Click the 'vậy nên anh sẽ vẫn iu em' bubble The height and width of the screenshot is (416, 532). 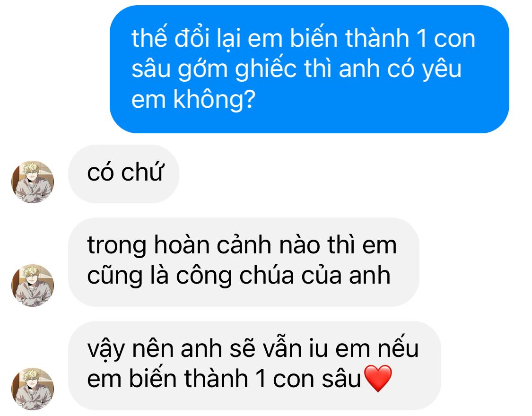coord(254,365)
